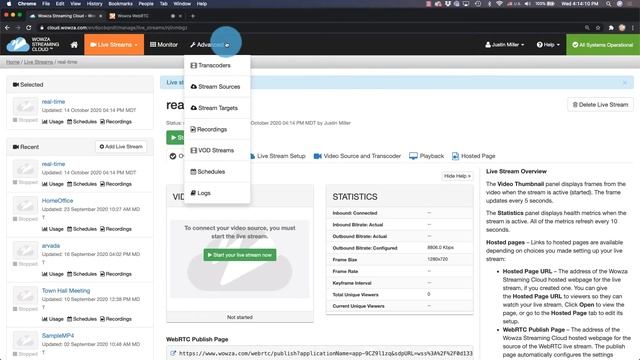Select Transcoders from Advanced menu

217,65
